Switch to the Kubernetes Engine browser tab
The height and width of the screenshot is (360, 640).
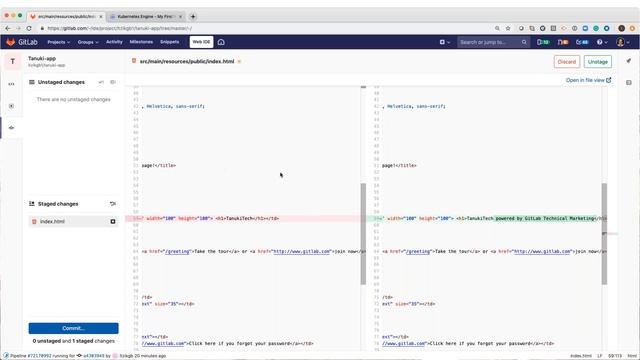[x=146, y=16]
